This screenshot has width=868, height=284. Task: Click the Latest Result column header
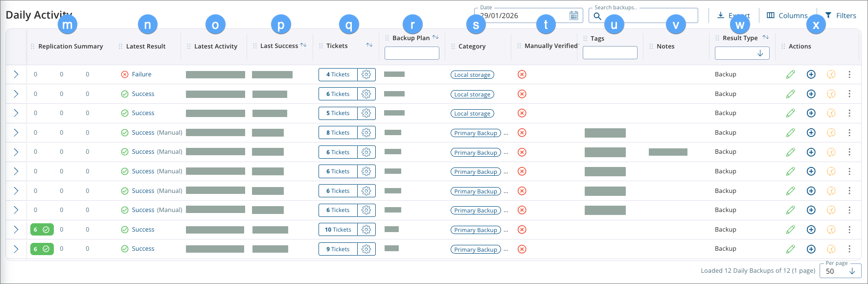point(146,47)
